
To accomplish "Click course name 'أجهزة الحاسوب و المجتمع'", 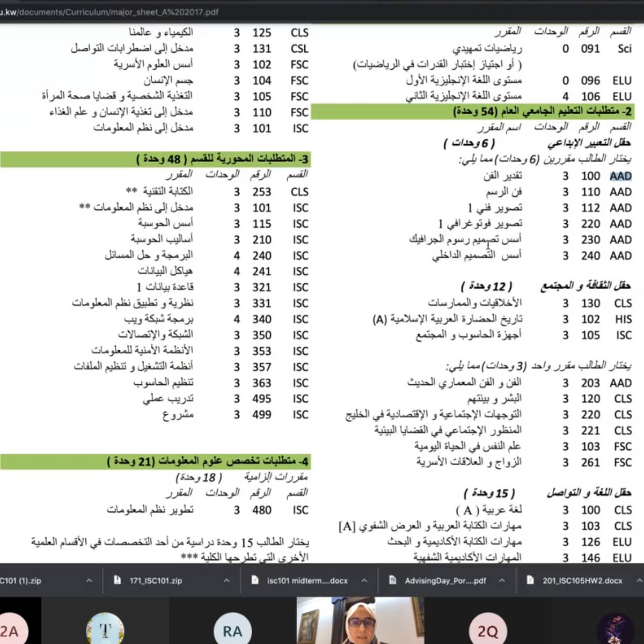I will (x=469, y=335).
